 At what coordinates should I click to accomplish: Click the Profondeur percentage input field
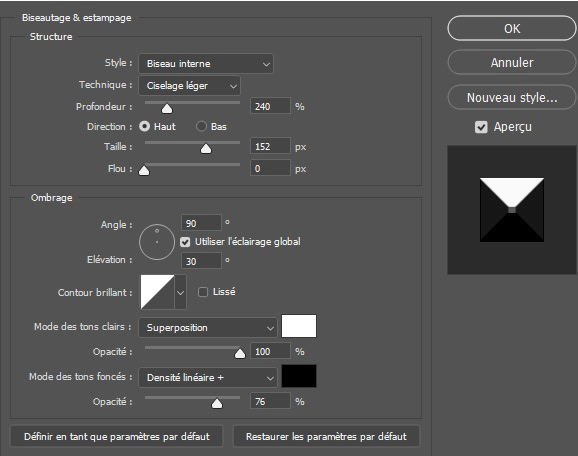270,106
